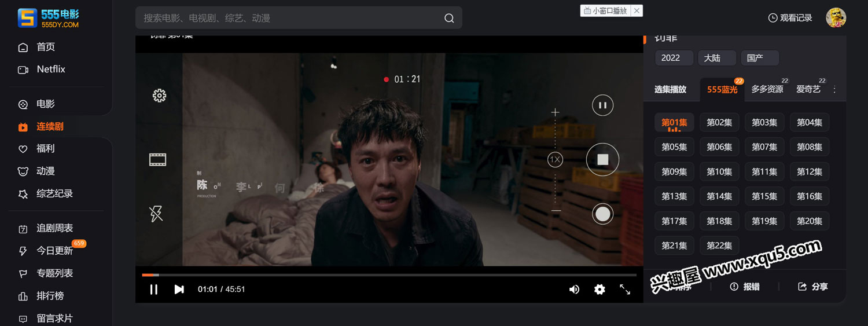Open 排行榜 rankings
Screen dimensions: 868x326
click(41, 296)
